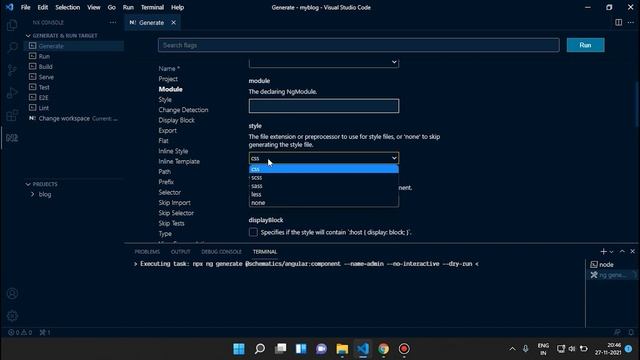Viewport: 640px width, 360px height.
Task: Open the Search view in activity bar
Action: tap(12, 48)
